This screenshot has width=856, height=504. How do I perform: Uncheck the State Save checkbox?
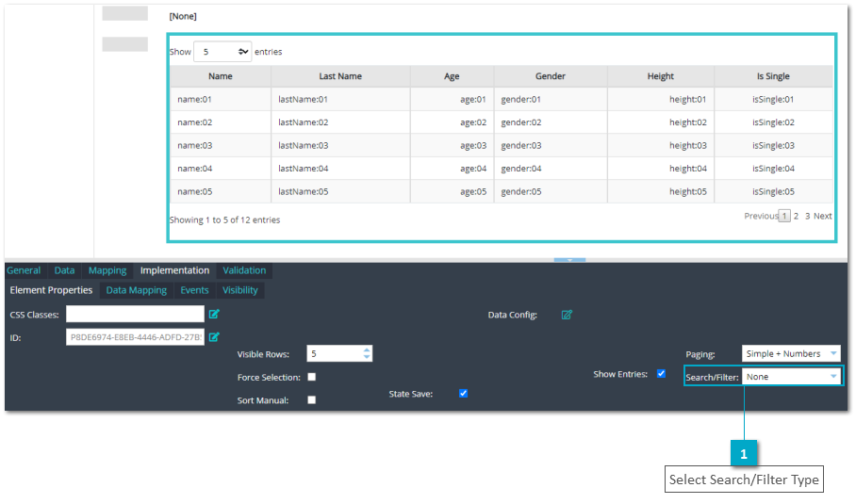coord(464,393)
